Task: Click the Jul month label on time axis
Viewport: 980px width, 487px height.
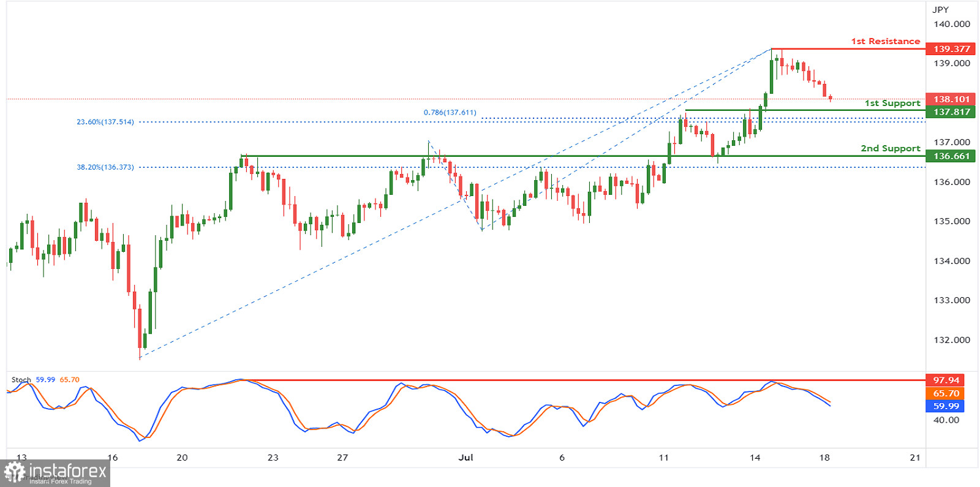Action: click(x=466, y=458)
